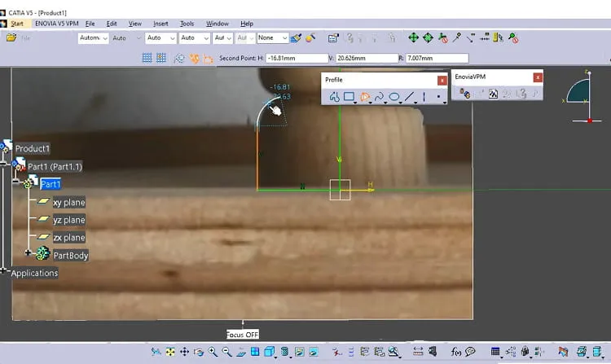The height and width of the screenshot is (364, 611).
Task: Open the Formula f(x) tool
Action: coord(455,352)
